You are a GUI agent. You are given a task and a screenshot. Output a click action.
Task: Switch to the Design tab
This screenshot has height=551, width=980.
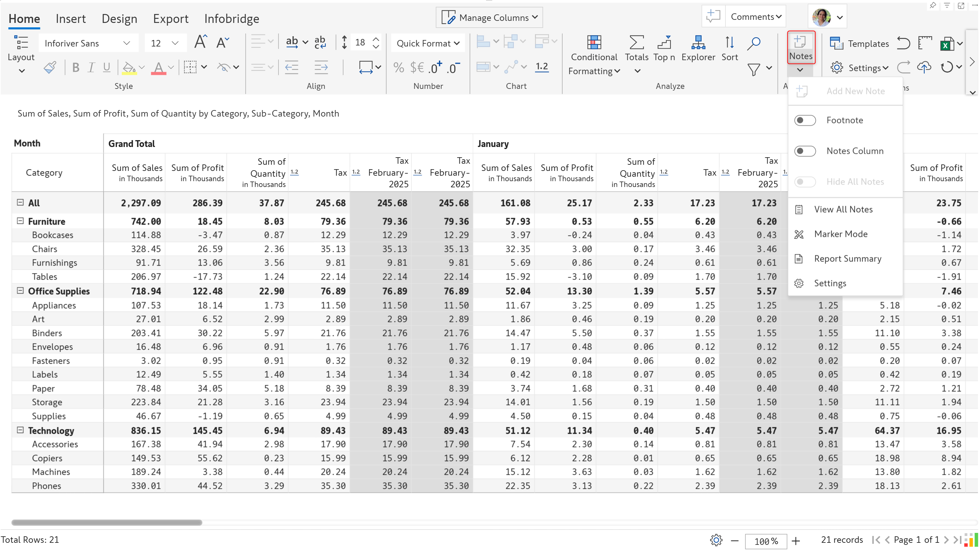click(119, 18)
